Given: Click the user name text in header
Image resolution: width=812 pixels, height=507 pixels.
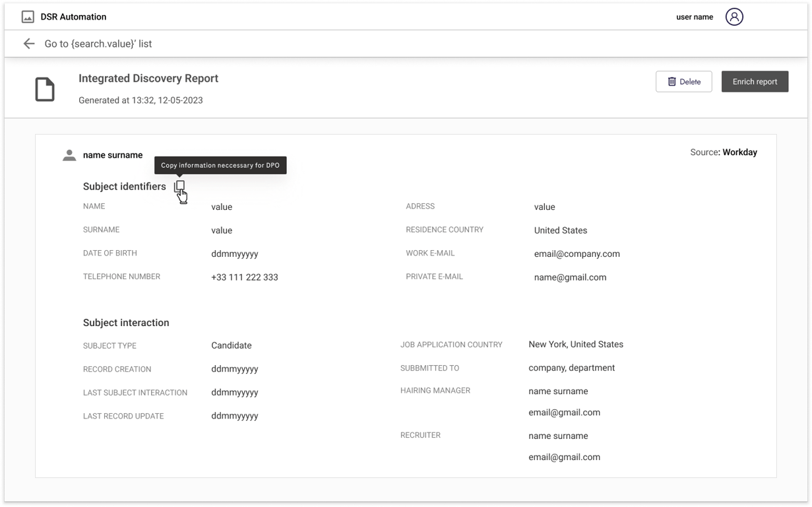Looking at the screenshot, I should click(694, 17).
